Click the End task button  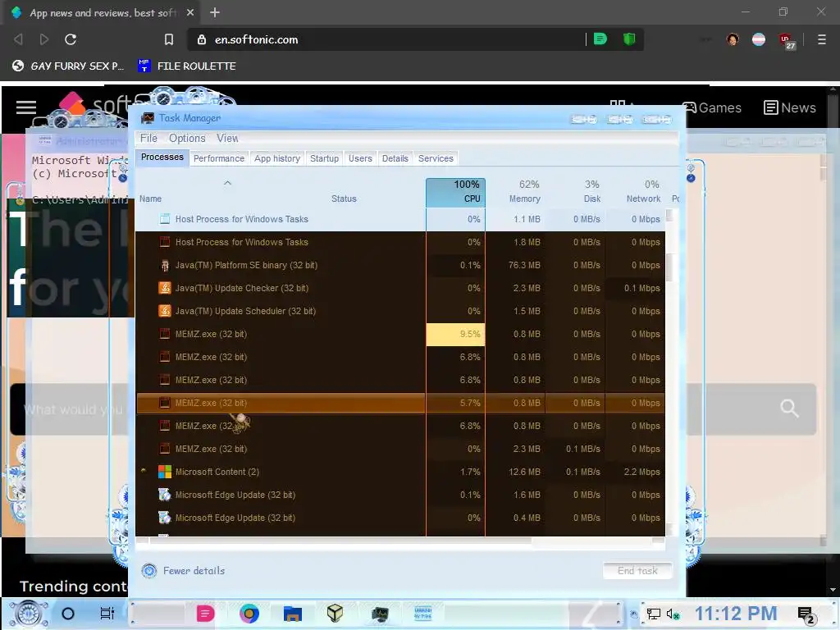point(637,571)
